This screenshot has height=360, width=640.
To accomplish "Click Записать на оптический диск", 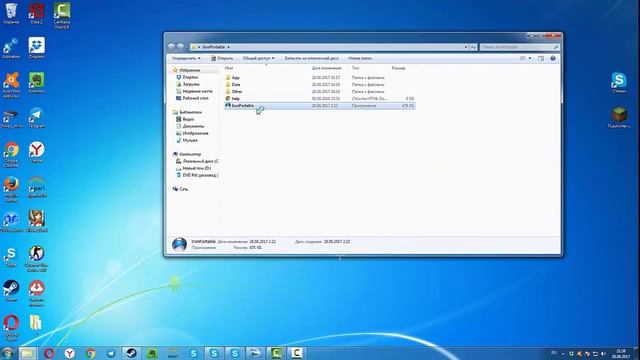I will [x=311, y=58].
